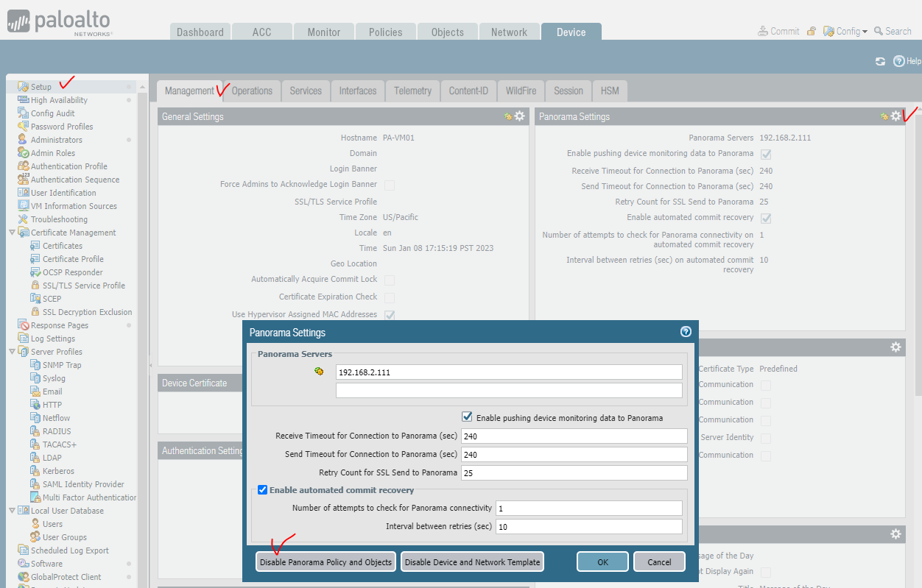Open the Network main tab

[510, 32]
